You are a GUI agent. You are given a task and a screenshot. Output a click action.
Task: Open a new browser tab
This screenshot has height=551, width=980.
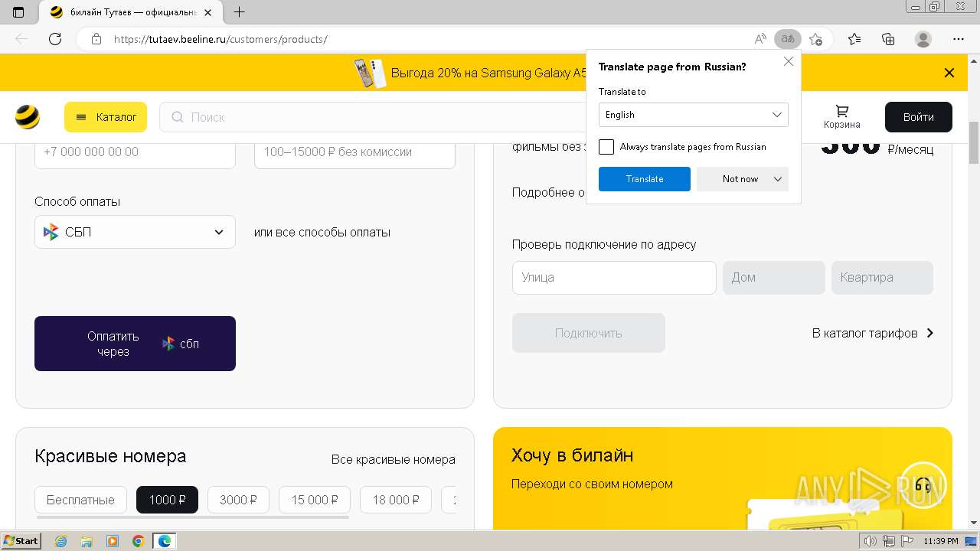(239, 12)
